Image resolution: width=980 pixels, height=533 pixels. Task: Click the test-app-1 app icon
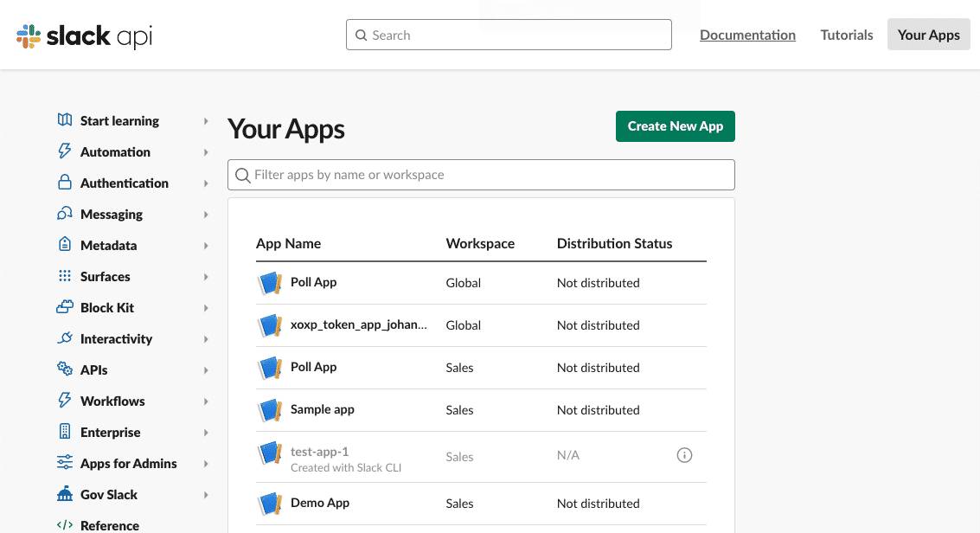[x=270, y=453]
